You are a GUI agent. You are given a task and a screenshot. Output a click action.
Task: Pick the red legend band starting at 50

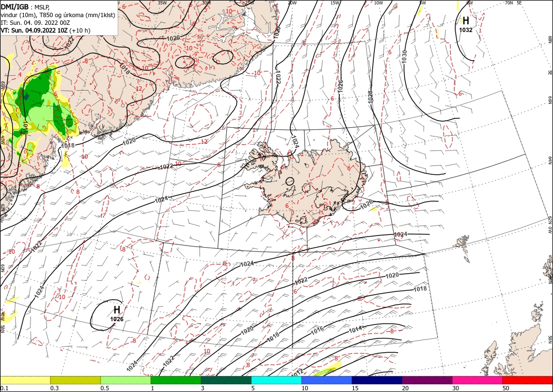(528, 380)
